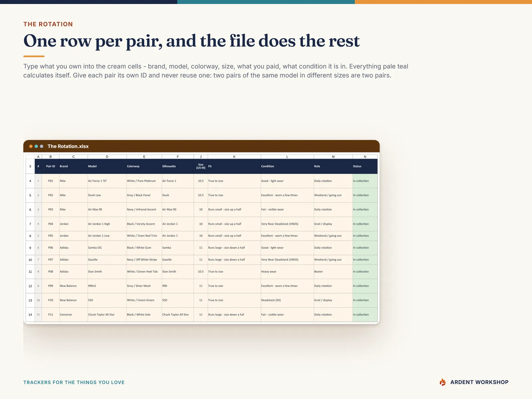Click the 'Deadstock (DS)' condition cell

point(287,300)
